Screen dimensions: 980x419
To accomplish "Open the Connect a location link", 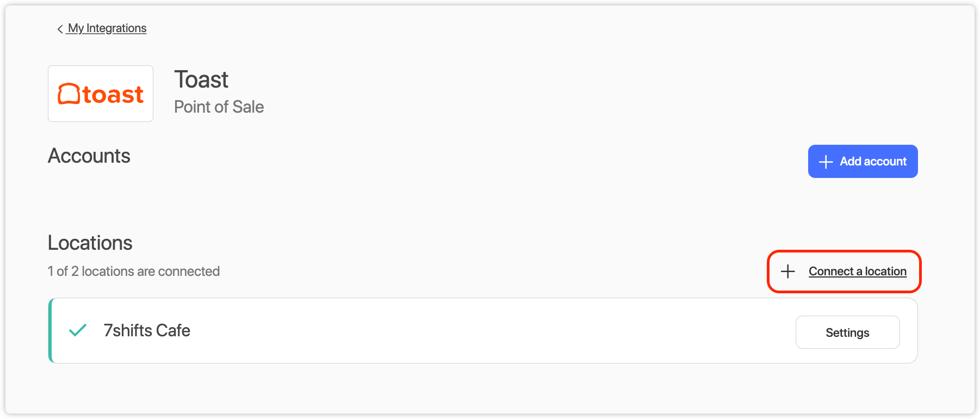I will point(857,272).
